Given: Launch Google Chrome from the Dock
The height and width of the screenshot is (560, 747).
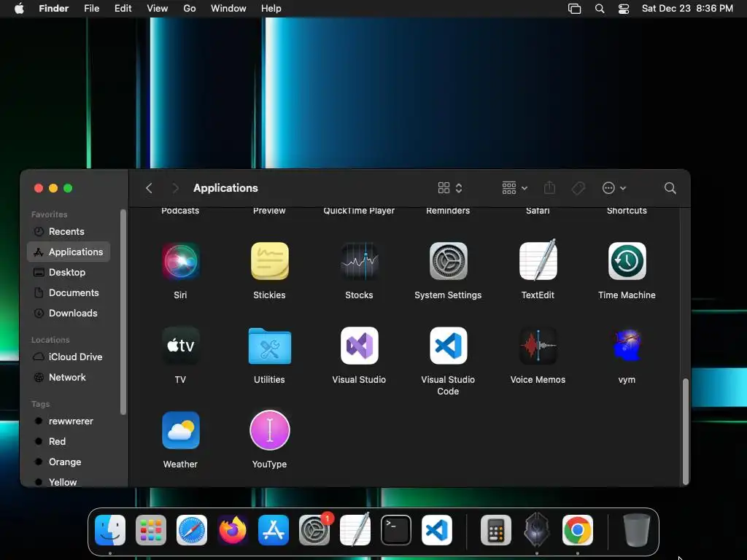Looking at the screenshot, I should (x=578, y=530).
